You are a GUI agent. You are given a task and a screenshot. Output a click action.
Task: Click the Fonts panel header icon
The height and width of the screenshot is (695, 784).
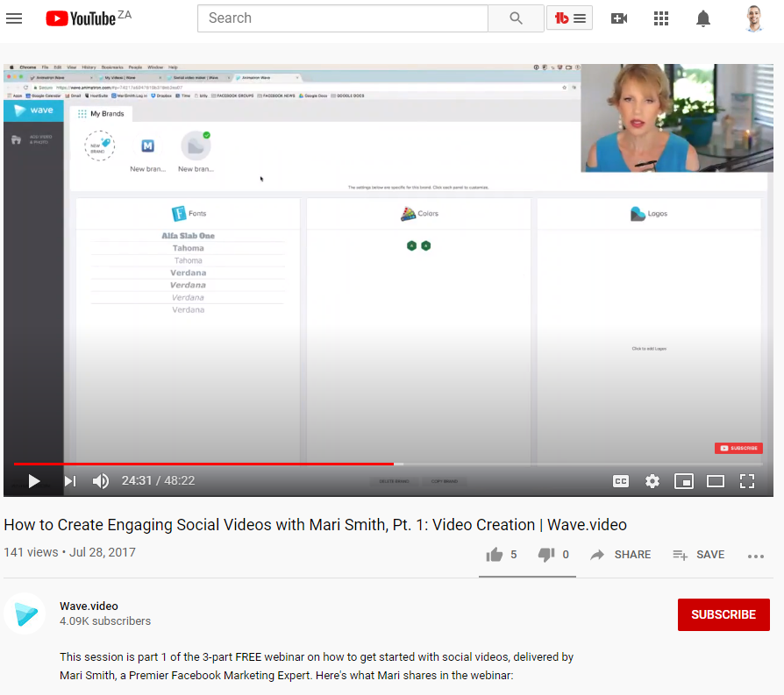(x=179, y=213)
